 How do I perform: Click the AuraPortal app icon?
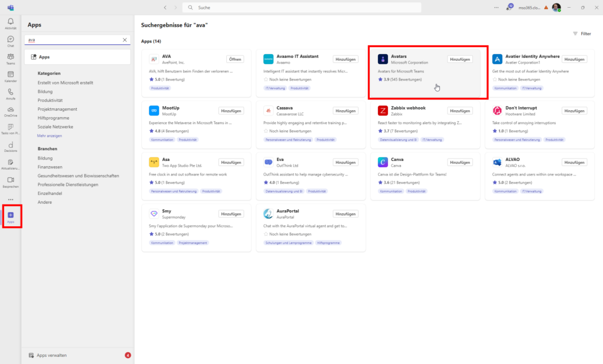(x=268, y=214)
